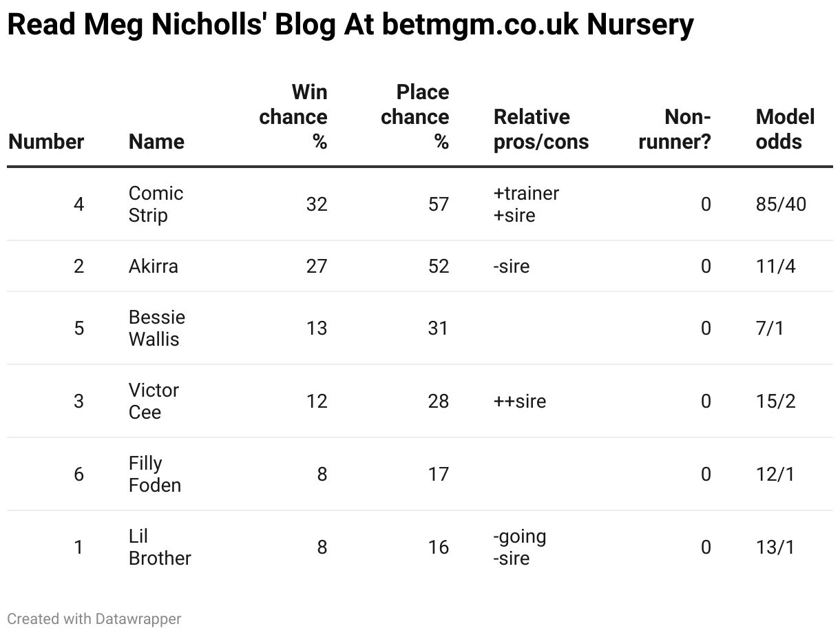Click the 15/2 model odds value
840x635 pixels.
pyautogui.click(x=775, y=401)
